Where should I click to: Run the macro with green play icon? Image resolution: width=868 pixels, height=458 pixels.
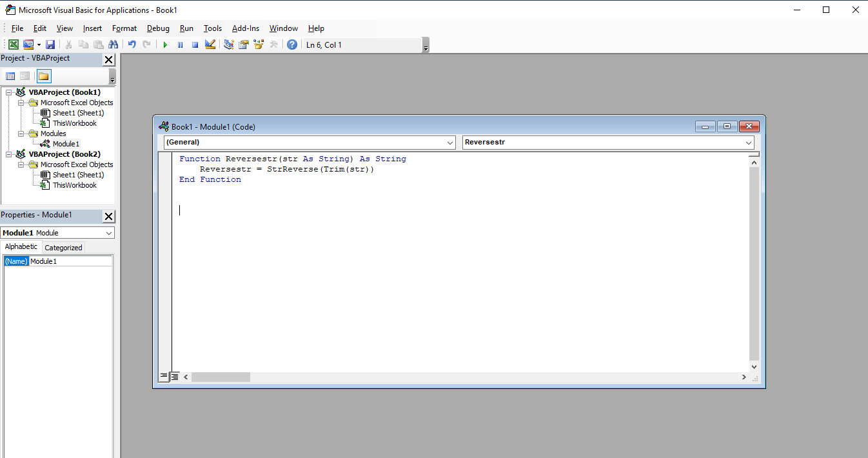click(x=165, y=45)
